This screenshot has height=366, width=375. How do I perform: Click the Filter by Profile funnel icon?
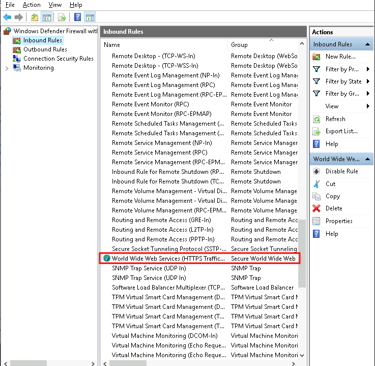[316, 69]
